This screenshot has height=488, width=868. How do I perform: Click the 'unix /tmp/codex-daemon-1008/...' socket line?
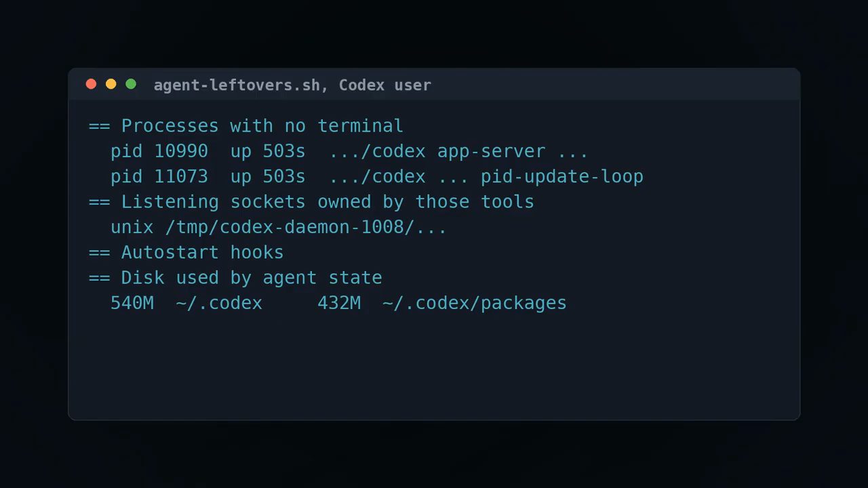[x=279, y=227]
